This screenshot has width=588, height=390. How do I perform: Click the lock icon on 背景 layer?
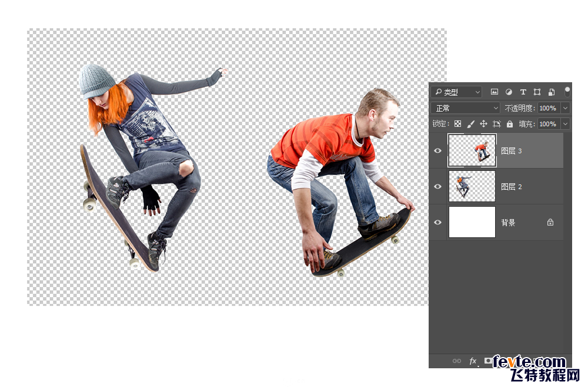pyautogui.click(x=550, y=222)
